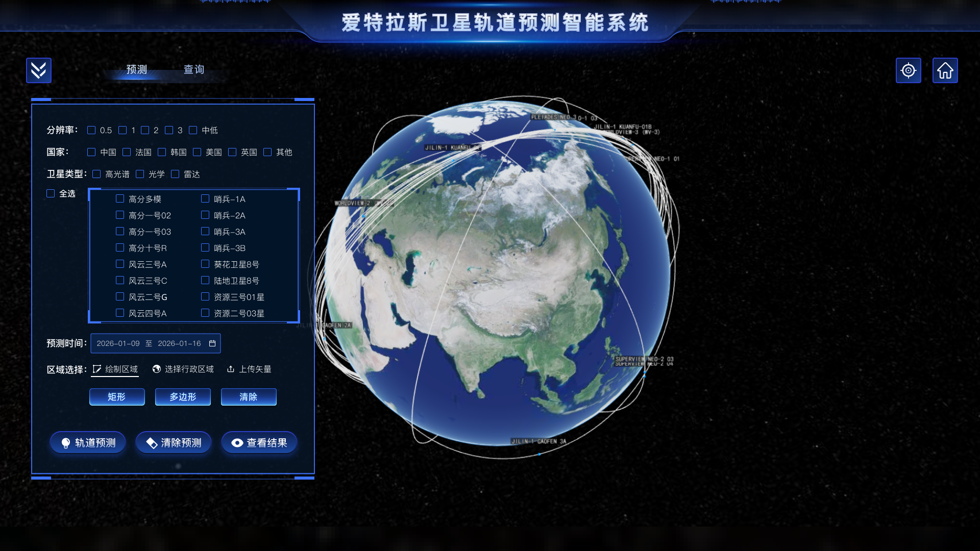Switch to the 查询 tab
Image resolution: width=980 pixels, height=551 pixels.
[193, 69]
